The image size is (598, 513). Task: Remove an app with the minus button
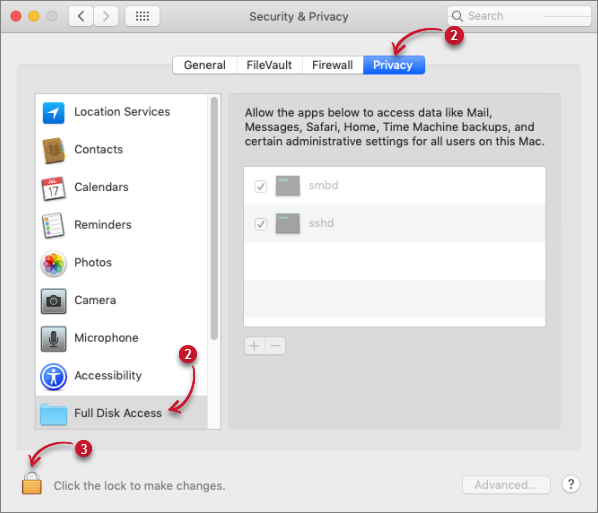click(275, 346)
